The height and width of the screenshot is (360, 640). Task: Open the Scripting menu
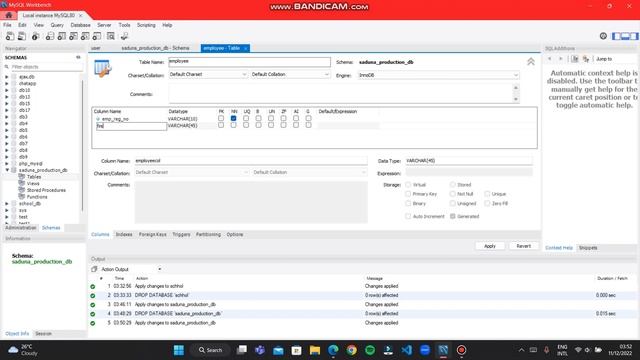tap(146, 25)
